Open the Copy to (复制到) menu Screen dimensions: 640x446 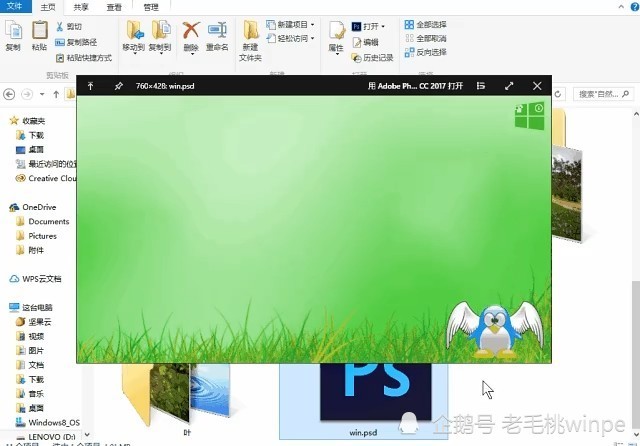coord(160,37)
